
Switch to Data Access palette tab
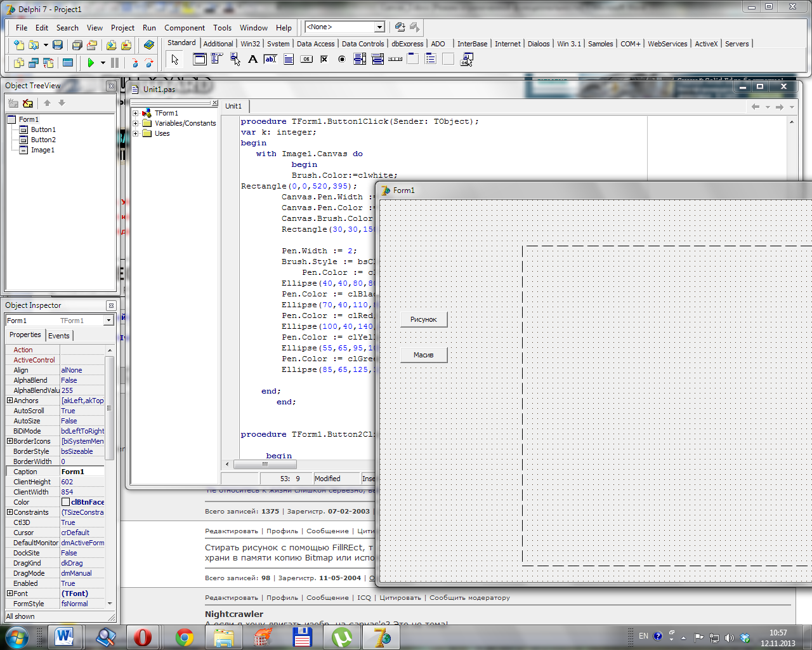coord(315,44)
